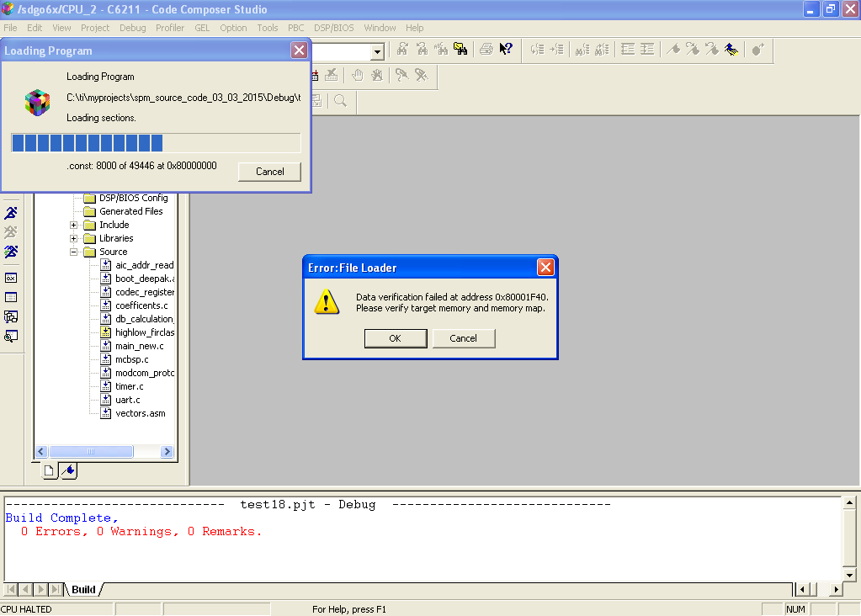Screen dimensions: 861x616
Task: Click the Previous Bookmark icon
Action: pos(712,50)
